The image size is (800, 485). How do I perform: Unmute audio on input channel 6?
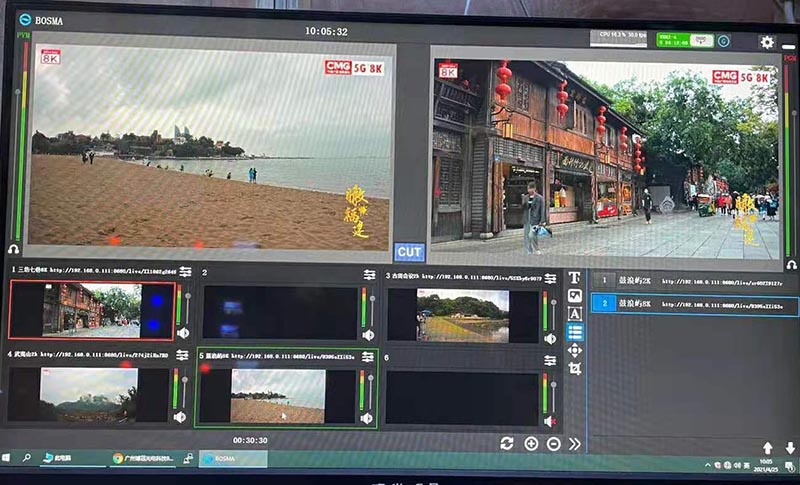(x=549, y=421)
